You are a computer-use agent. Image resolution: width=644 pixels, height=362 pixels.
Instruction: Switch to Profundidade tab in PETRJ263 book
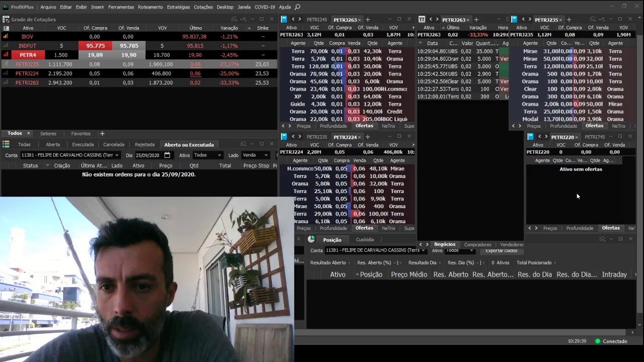pos(333,126)
